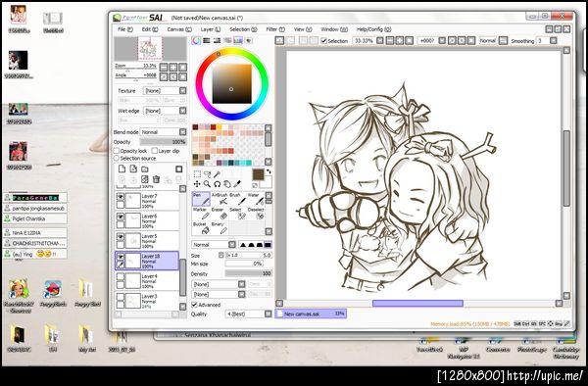Open the zoom percentage dropdown in toolbar

click(x=380, y=40)
